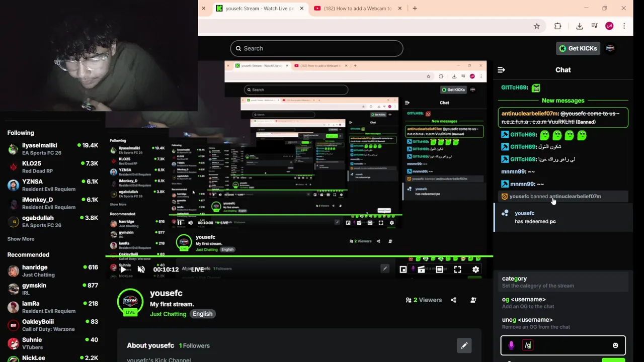Expand Show More under Following
Image resolution: width=644 pixels, height=362 pixels.
(x=21, y=239)
